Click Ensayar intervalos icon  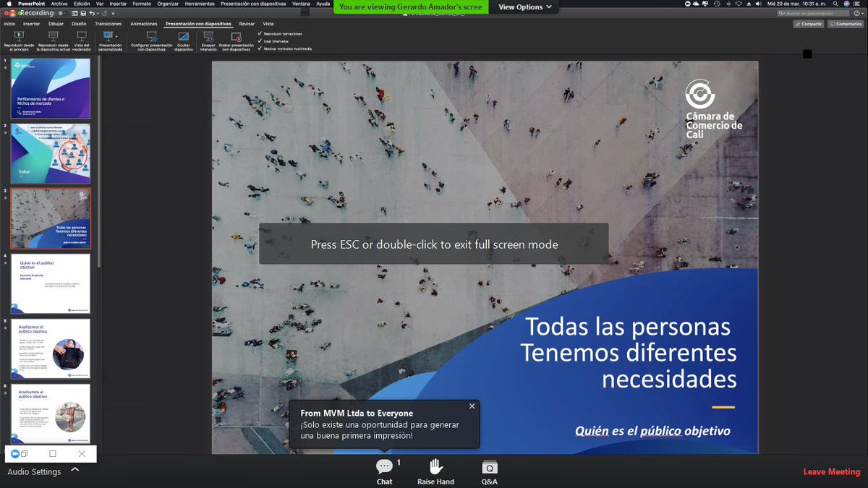pyautogui.click(x=208, y=36)
